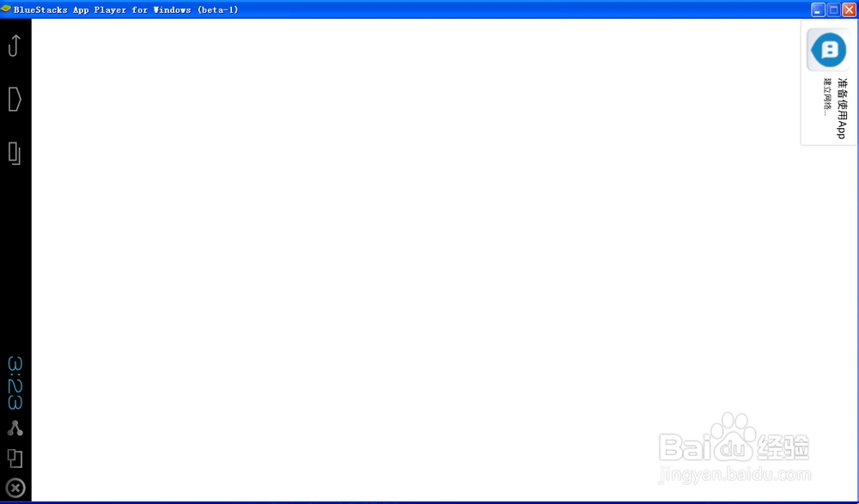The image size is (859, 504).
Task: Close the BlueStacks App Player window
Action: click(x=850, y=9)
